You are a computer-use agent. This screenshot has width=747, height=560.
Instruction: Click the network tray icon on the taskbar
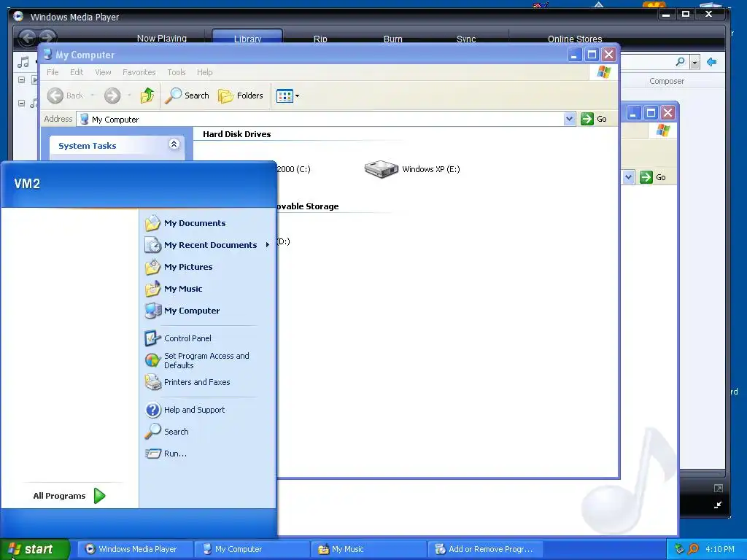point(680,549)
